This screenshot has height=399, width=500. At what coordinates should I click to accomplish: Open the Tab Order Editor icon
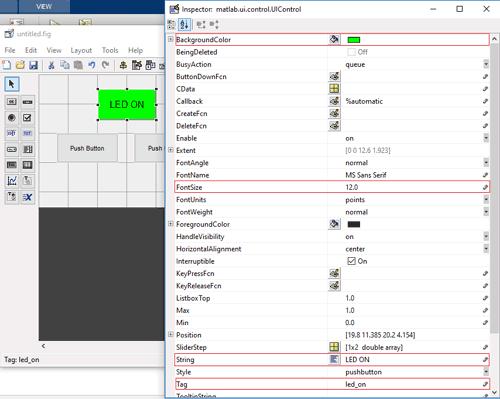click(x=150, y=65)
